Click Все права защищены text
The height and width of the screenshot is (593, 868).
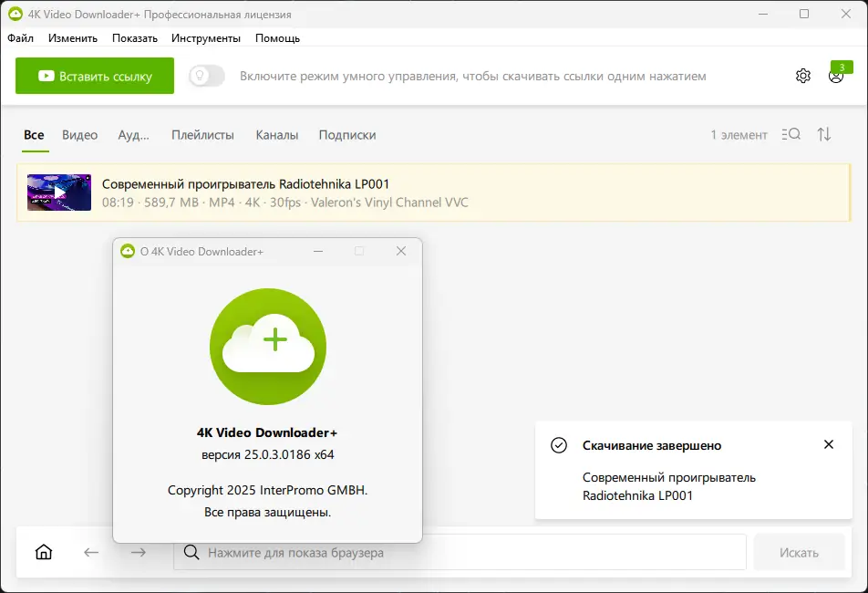point(268,512)
